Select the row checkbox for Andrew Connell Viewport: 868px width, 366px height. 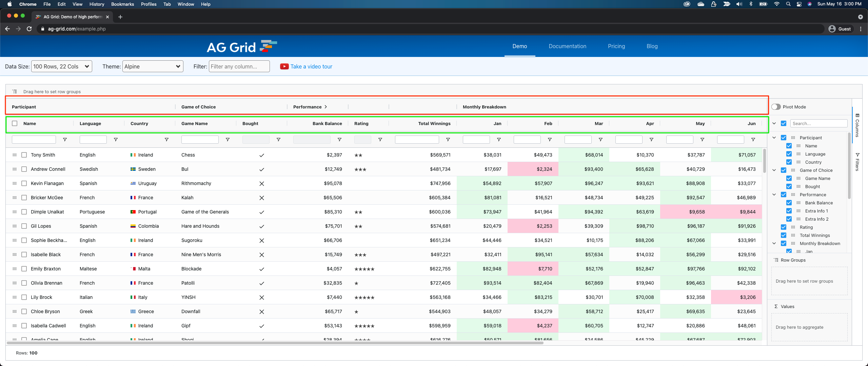point(24,169)
